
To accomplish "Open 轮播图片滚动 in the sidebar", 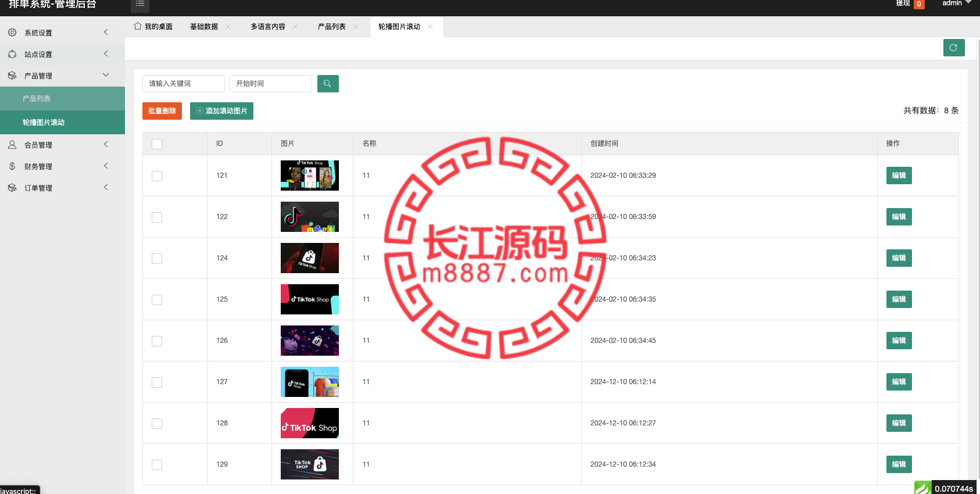I will pyautogui.click(x=62, y=123).
